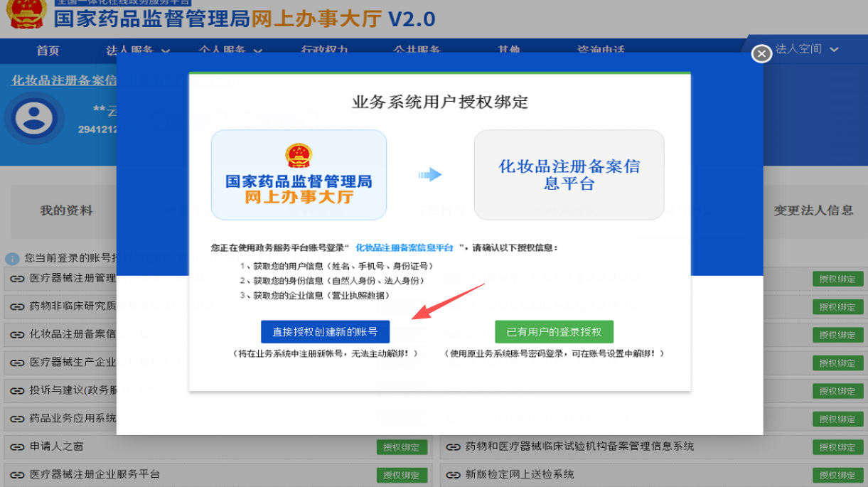Click 授权绑定 for 申请人之窗 row
Image resolution: width=868 pixels, height=487 pixels.
[x=402, y=447]
